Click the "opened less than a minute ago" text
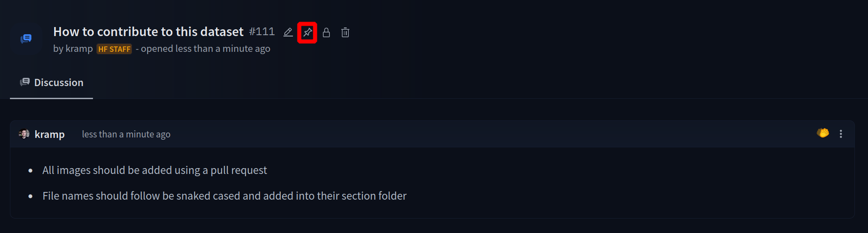 205,49
